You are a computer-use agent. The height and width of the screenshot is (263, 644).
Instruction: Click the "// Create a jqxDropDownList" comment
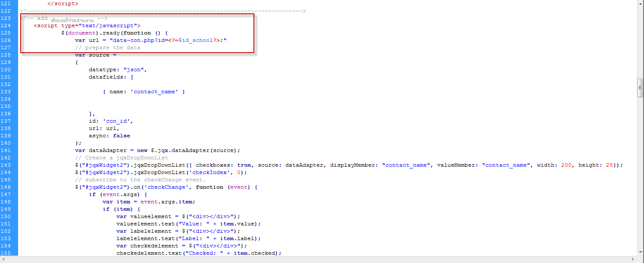pyautogui.click(x=122, y=158)
